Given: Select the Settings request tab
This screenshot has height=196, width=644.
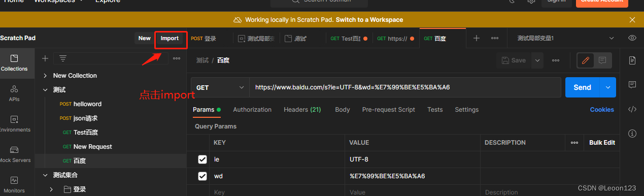Looking at the screenshot, I should pyautogui.click(x=467, y=110).
